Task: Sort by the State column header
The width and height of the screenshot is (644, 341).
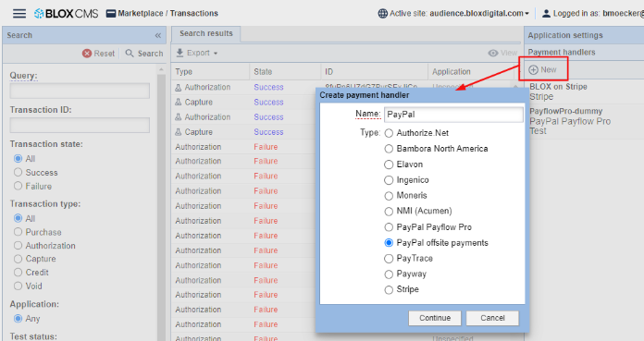Action: tap(285, 72)
